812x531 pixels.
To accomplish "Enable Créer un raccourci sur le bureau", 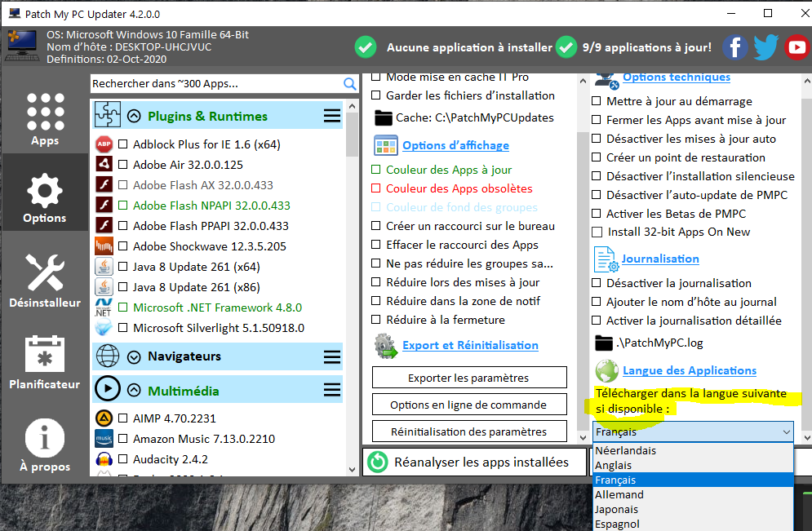I will point(376,226).
